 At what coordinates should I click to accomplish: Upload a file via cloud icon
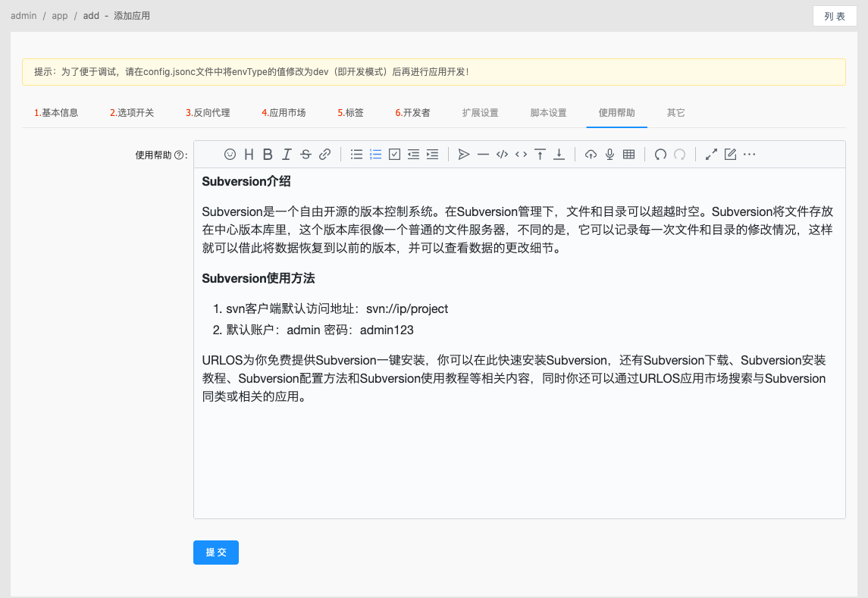tap(591, 155)
